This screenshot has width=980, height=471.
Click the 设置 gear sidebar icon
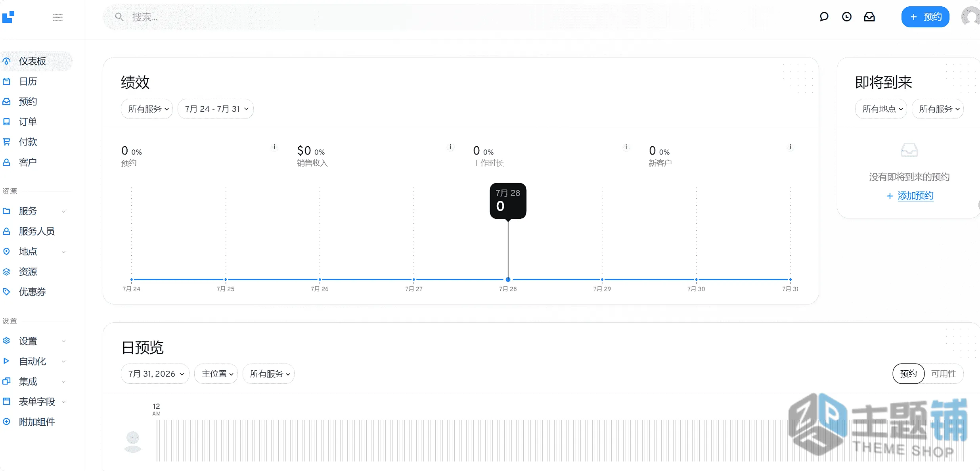(x=6, y=341)
